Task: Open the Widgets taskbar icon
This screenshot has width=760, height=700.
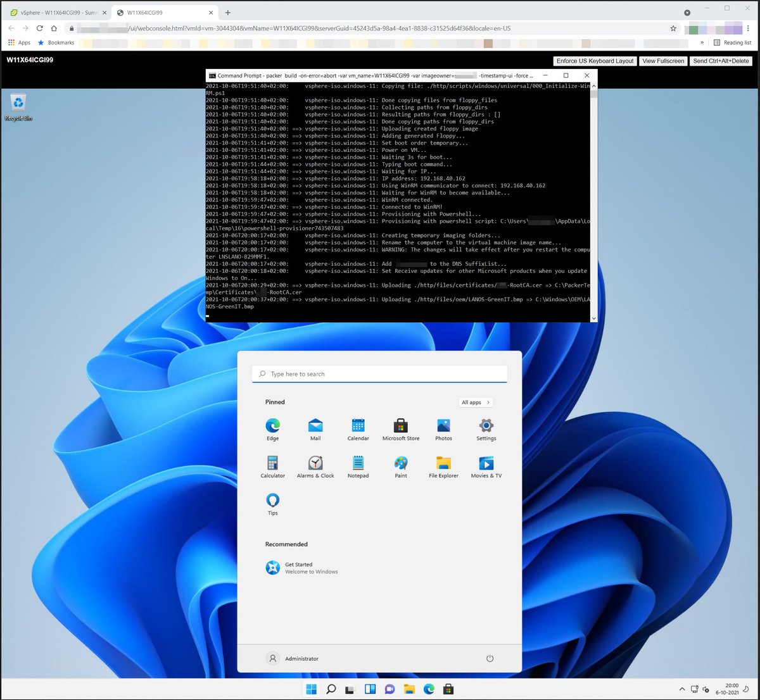Action: click(370, 689)
